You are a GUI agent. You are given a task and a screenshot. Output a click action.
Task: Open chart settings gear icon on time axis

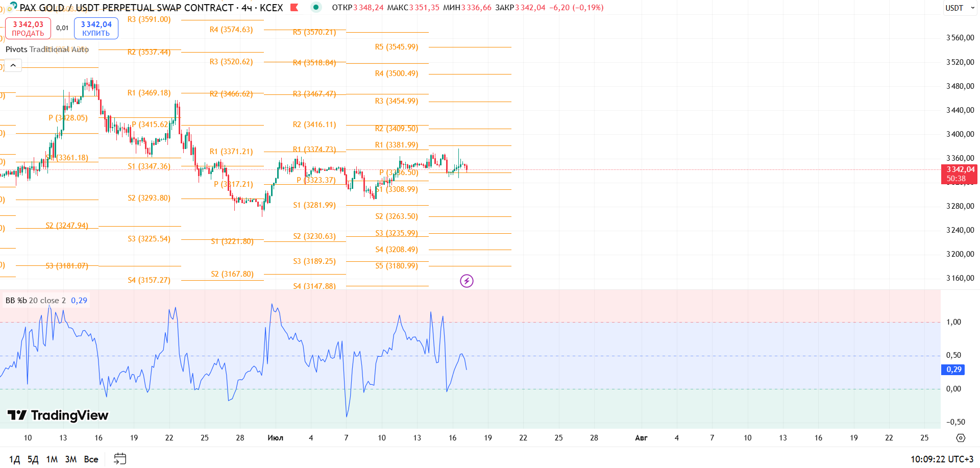point(961,438)
